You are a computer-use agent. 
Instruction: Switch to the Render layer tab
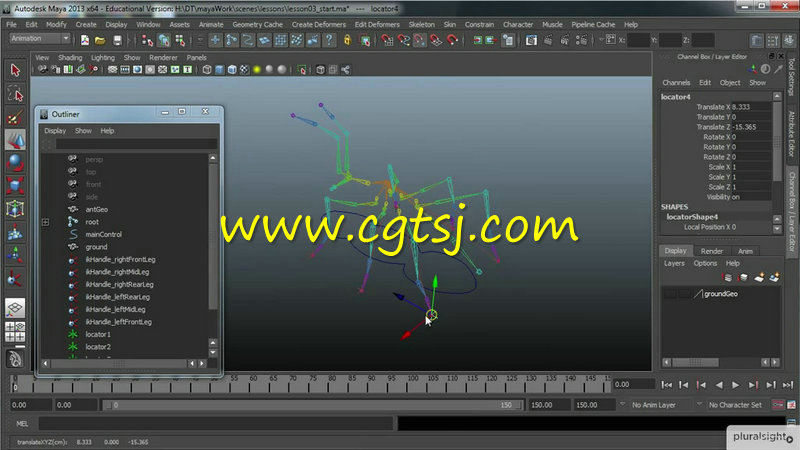coord(711,251)
